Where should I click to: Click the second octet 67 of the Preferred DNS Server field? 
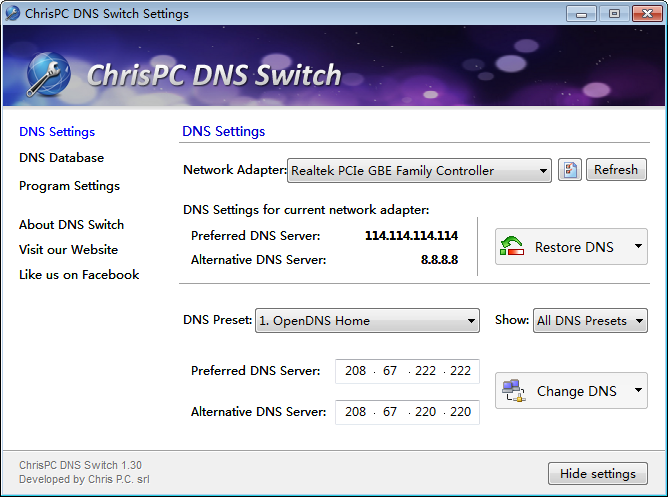pyautogui.click(x=390, y=371)
